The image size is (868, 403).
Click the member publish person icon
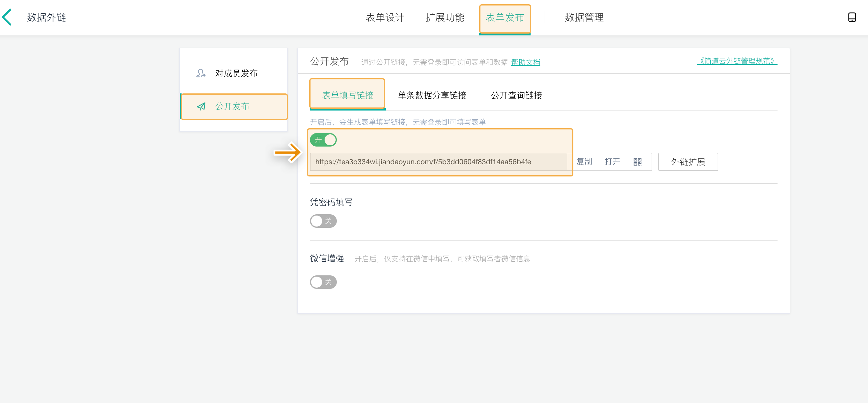tap(201, 73)
